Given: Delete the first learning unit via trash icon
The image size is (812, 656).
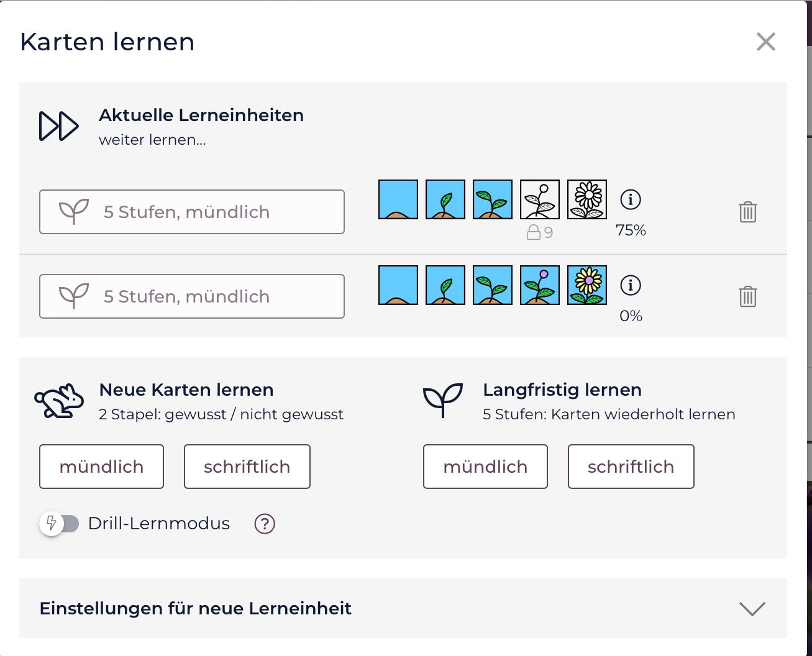Looking at the screenshot, I should (747, 212).
